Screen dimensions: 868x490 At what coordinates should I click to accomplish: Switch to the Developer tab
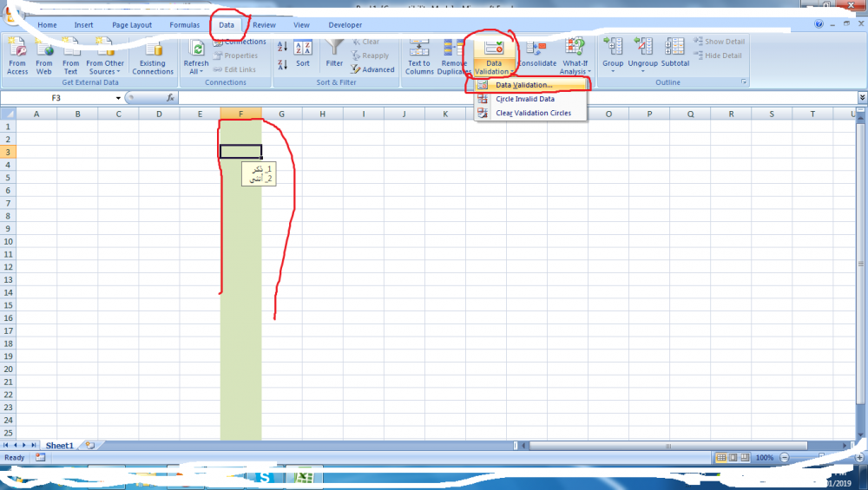pos(345,25)
